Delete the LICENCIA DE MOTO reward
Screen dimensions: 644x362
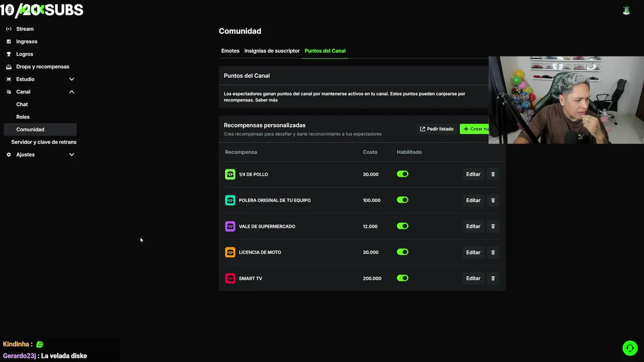493,252
